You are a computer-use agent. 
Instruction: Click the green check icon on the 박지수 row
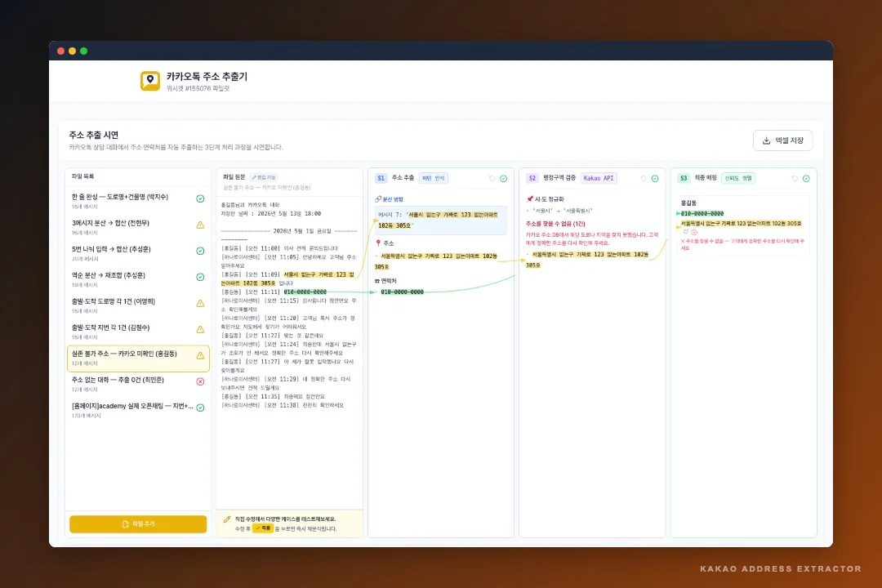click(x=200, y=198)
